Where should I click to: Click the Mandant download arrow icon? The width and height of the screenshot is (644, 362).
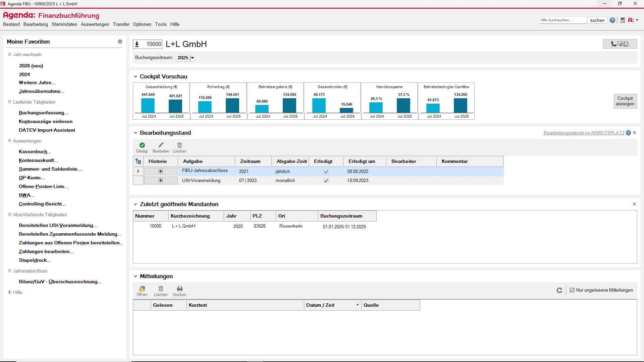137,44
